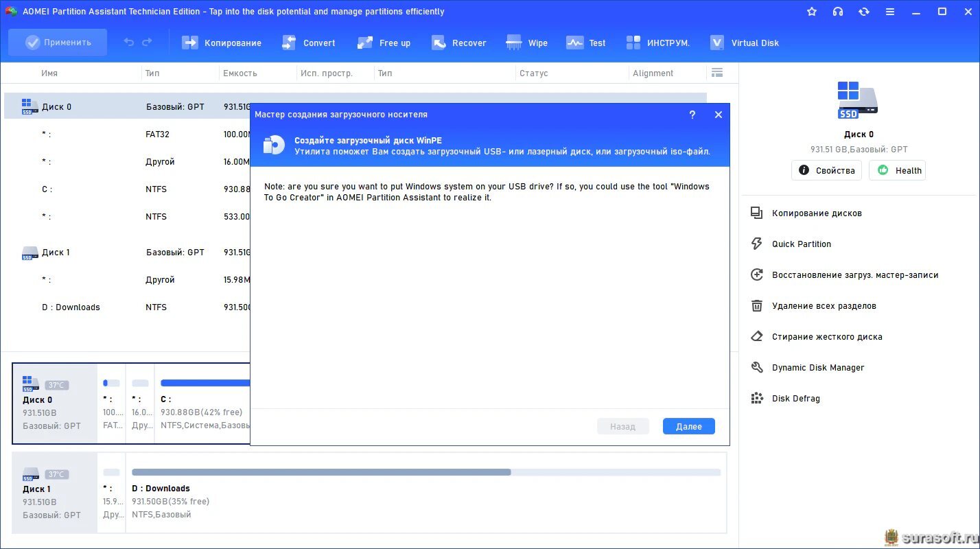Open the hamburger main menu
Image resolution: width=980 pixels, height=549 pixels.
[x=890, y=12]
